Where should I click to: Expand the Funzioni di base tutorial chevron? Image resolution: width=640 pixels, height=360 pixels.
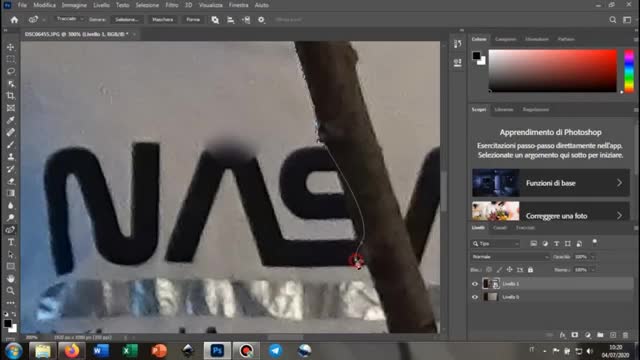619,183
